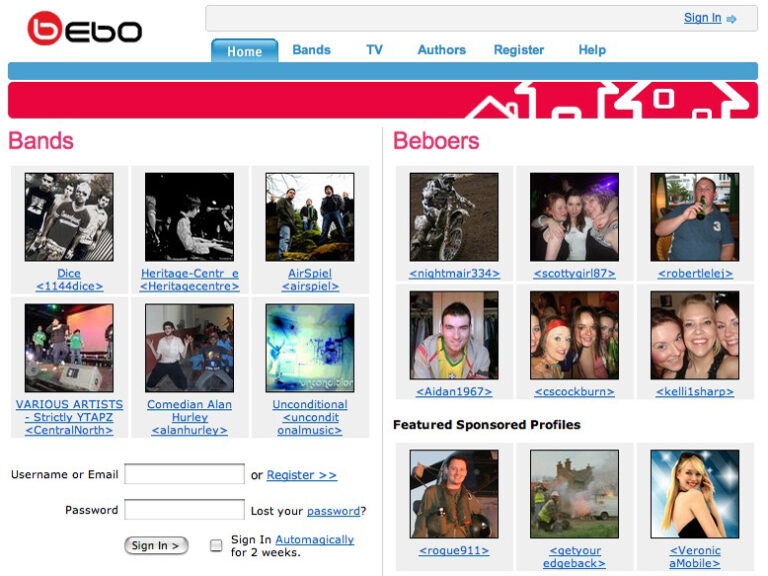Open the Sign In link at top
This screenshot has height=576, width=768.
[x=702, y=18]
